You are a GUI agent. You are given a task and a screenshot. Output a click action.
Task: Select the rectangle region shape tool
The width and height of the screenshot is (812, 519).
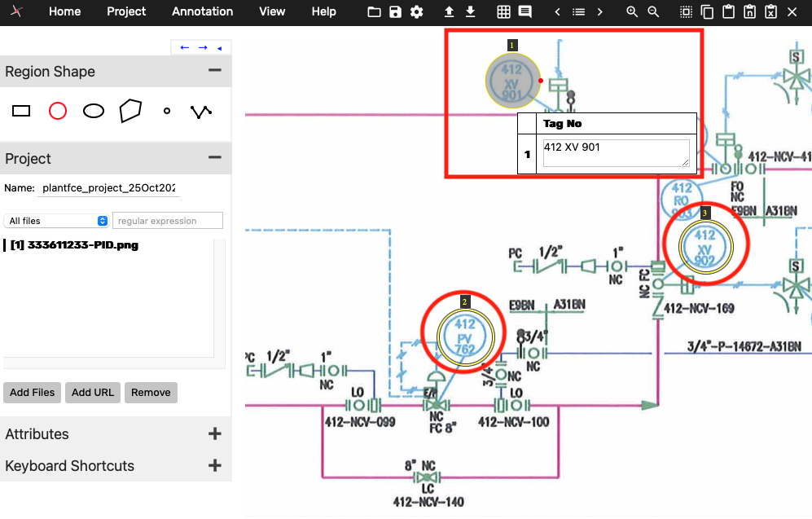coord(21,111)
